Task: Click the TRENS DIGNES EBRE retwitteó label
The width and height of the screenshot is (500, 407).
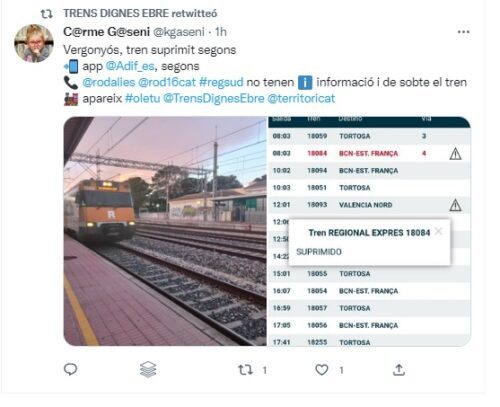Action: (x=140, y=13)
